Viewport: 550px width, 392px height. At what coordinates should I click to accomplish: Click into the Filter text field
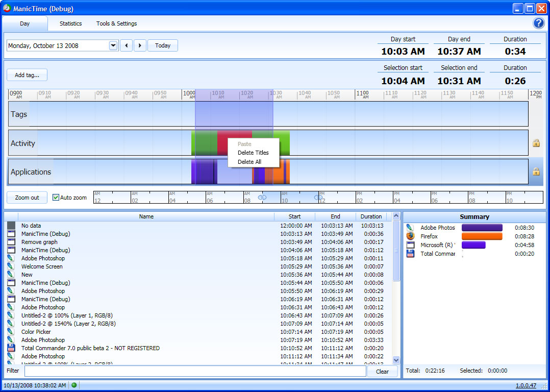tap(195, 371)
